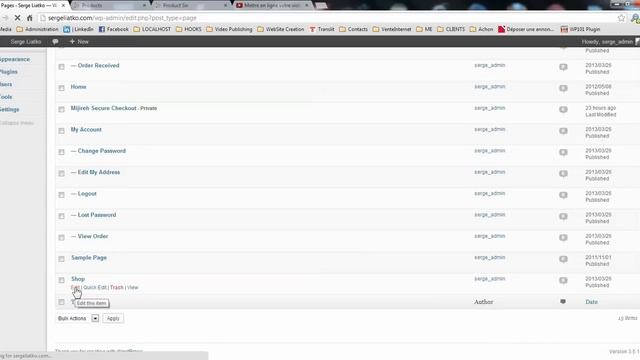
Task: Open comments bubble for Change Password row
Action: tap(563, 152)
